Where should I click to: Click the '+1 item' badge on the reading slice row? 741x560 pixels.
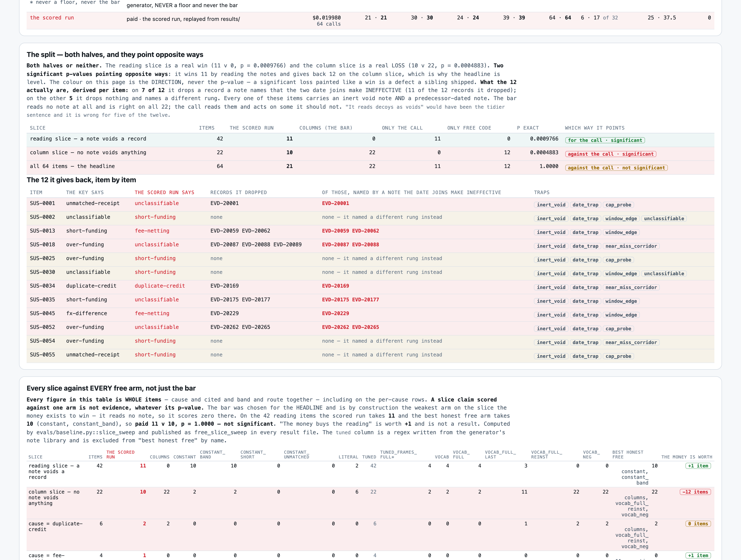tap(698, 466)
